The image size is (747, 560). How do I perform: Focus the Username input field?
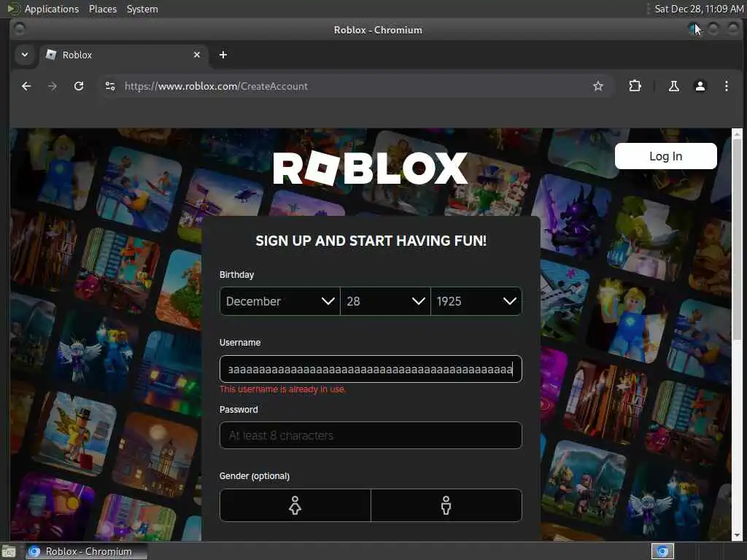tap(371, 369)
